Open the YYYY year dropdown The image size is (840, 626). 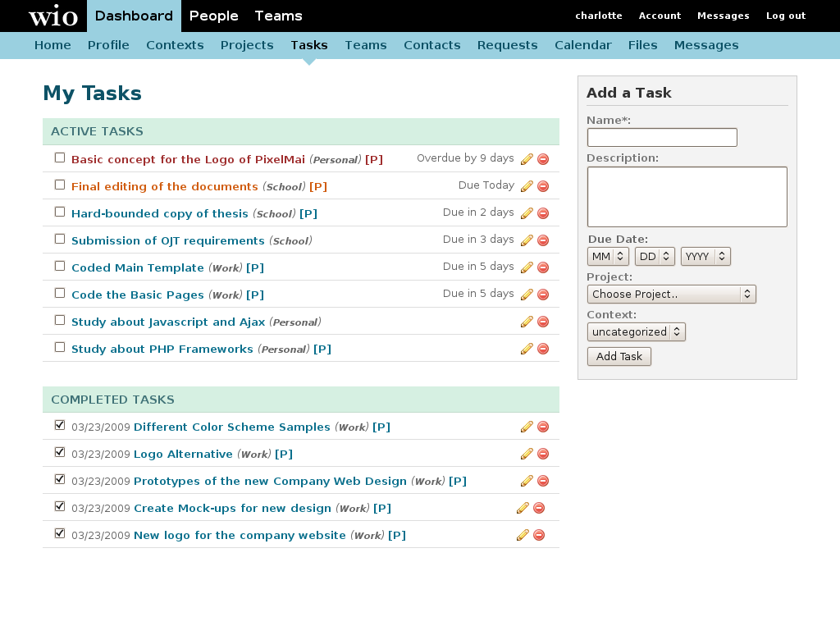[705, 256]
